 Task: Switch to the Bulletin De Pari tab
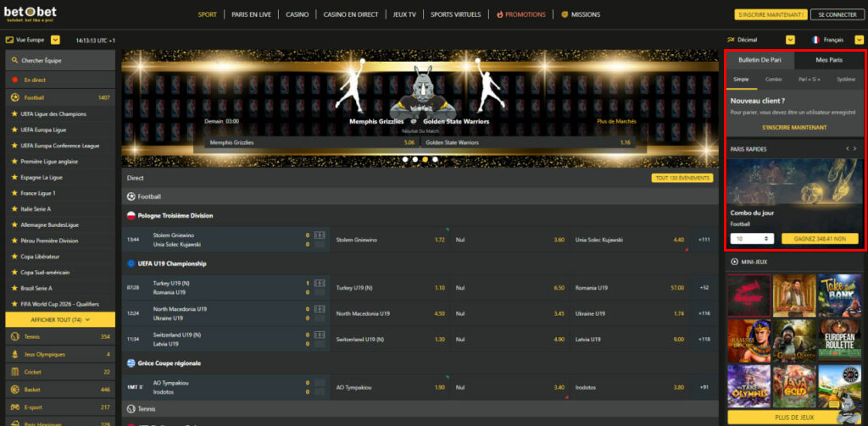pos(760,60)
